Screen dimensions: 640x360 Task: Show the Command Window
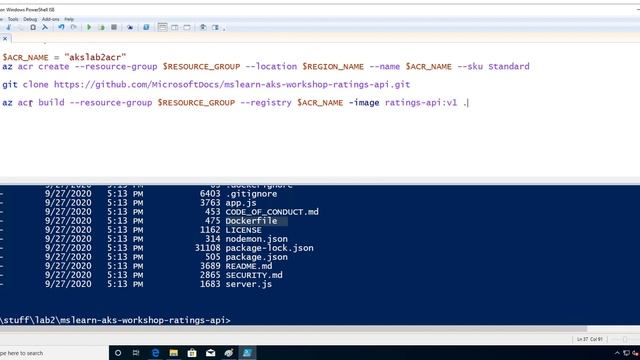(203, 27)
